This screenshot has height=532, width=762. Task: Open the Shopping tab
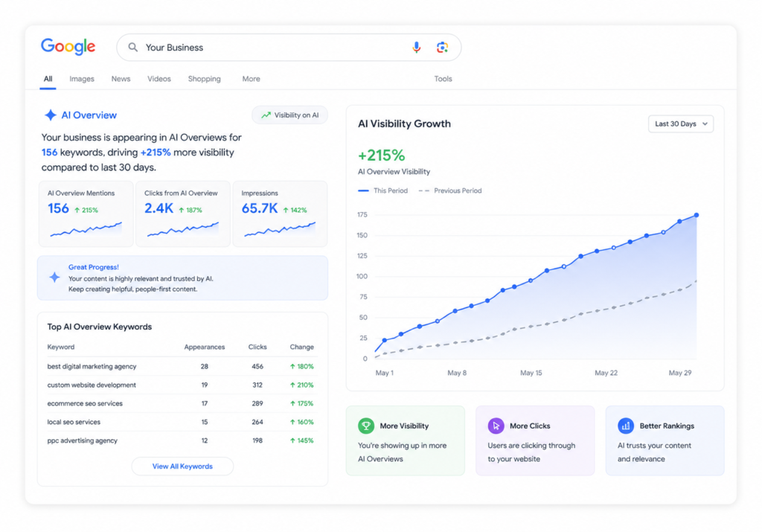pyautogui.click(x=204, y=79)
